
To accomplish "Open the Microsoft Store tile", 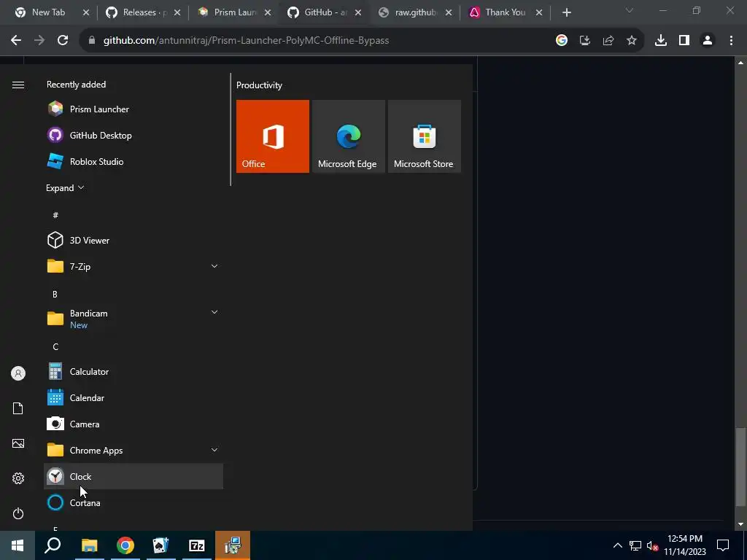I will pyautogui.click(x=424, y=136).
